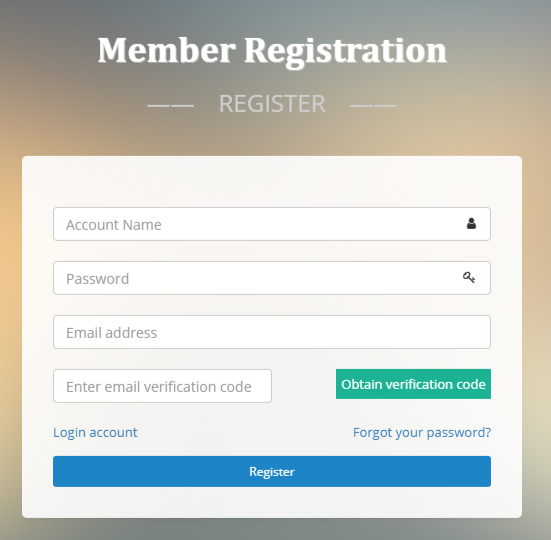This screenshot has height=540, width=551.
Task: Click the empty space between Login account and Forgot your password
Action: pos(245,432)
